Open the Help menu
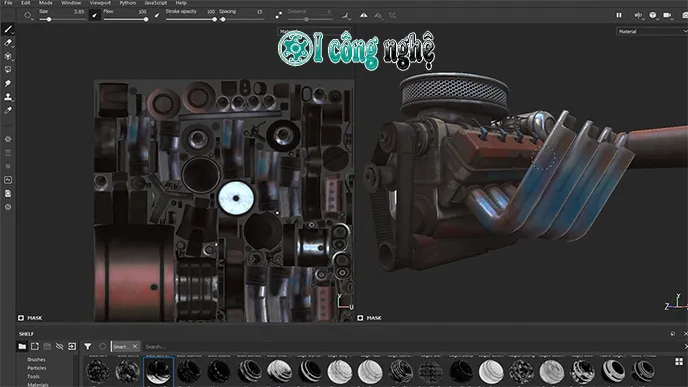The width and height of the screenshot is (688, 387). click(x=181, y=3)
